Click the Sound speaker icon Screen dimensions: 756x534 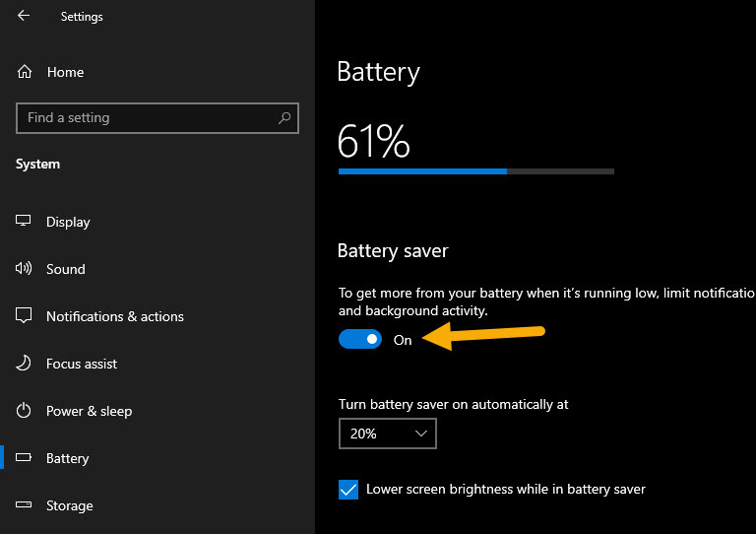(24, 269)
